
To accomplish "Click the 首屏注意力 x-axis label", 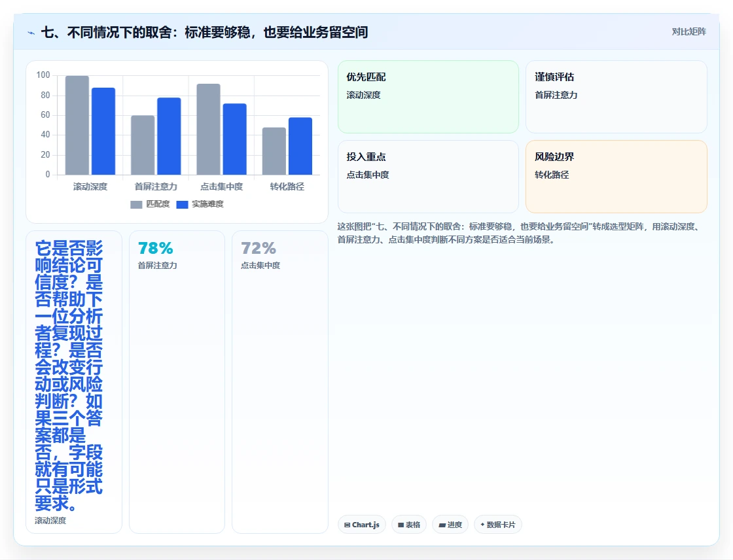I will tap(156, 187).
